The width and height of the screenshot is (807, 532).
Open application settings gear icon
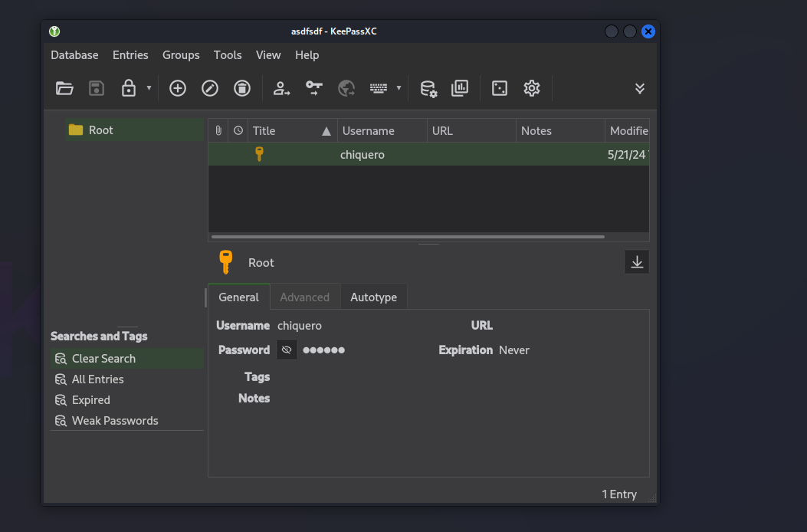pos(532,89)
